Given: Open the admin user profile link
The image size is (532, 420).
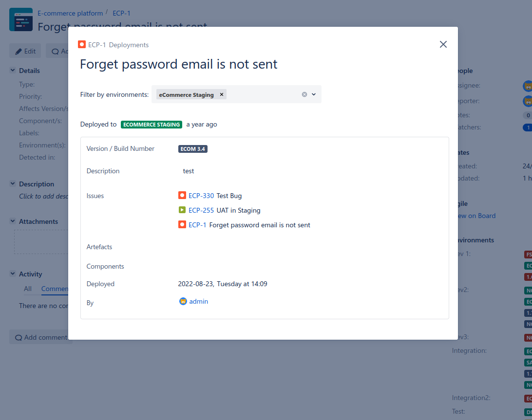Looking at the screenshot, I should click(198, 301).
